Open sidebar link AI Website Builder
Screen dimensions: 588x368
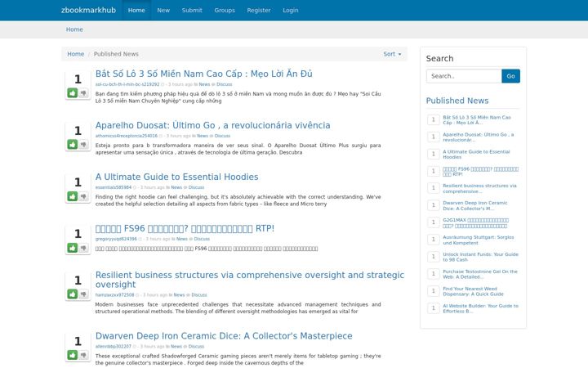(480, 308)
